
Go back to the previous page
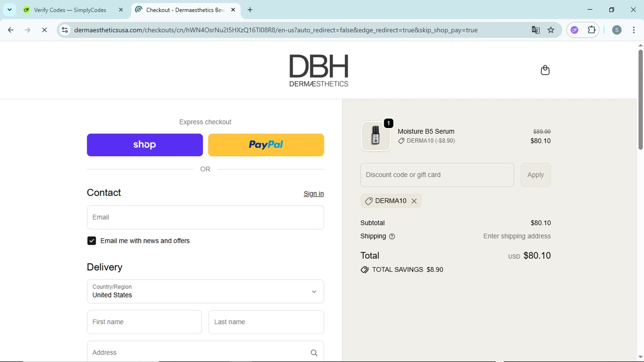tap(11, 30)
